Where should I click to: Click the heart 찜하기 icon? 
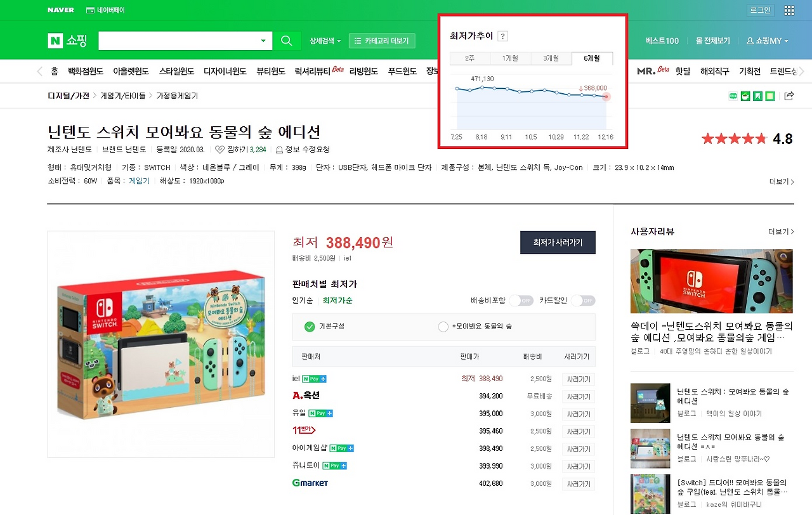pyautogui.click(x=219, y=150)
